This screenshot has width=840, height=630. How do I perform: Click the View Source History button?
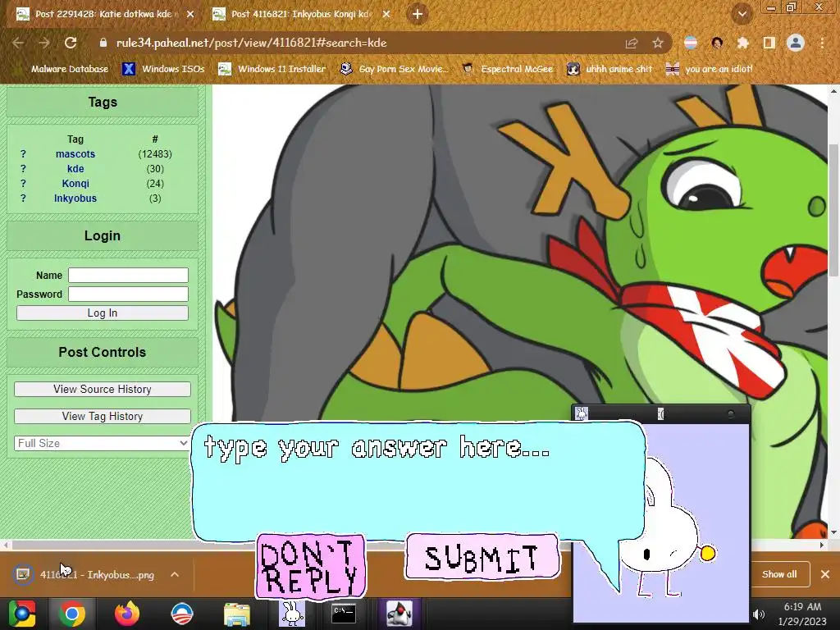pos(103,389)
